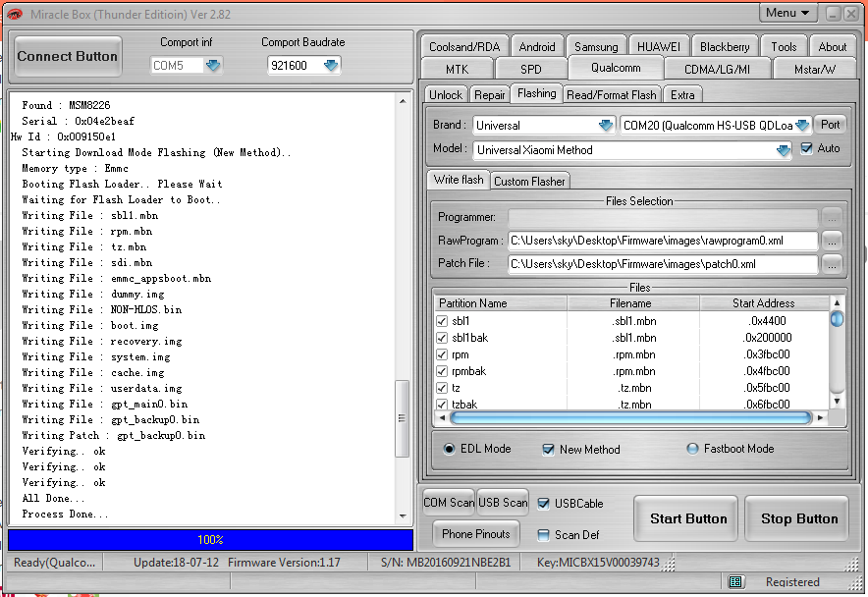Screen dimensions: 868x597
Task: Click the Start Address column header
Action: [764, 303]
